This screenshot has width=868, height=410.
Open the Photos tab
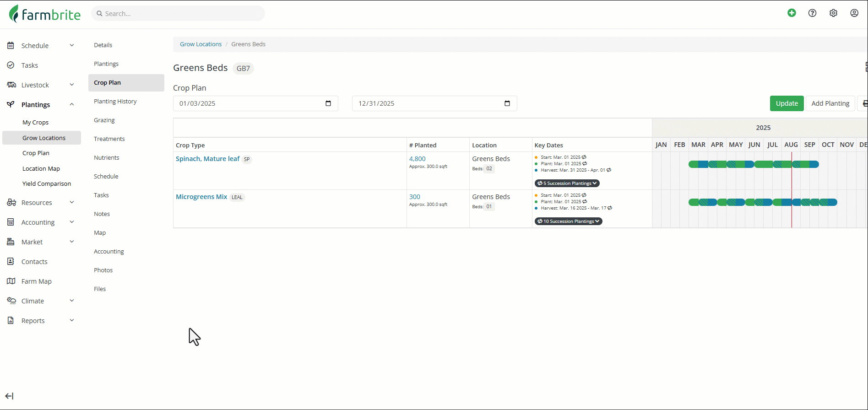(103, 270)
